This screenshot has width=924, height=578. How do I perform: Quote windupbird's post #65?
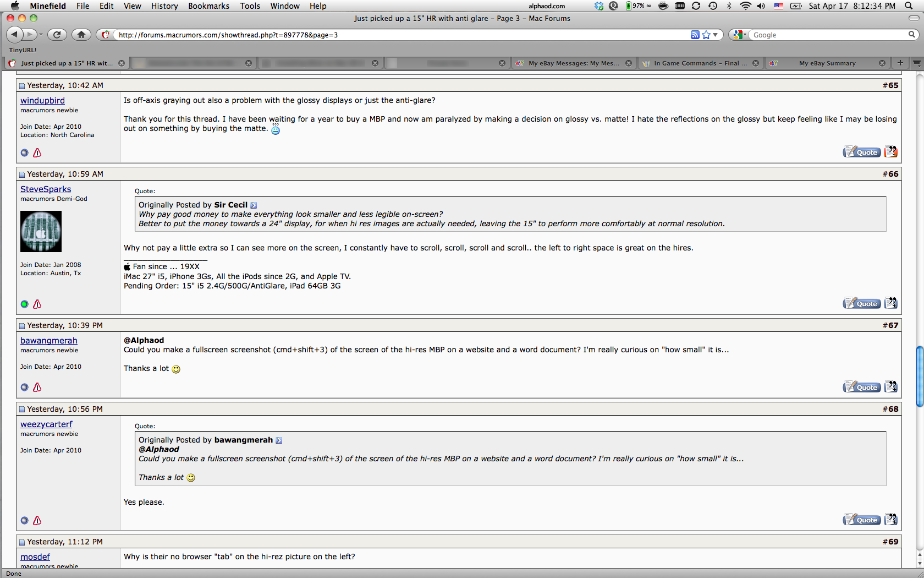(862, 152)
